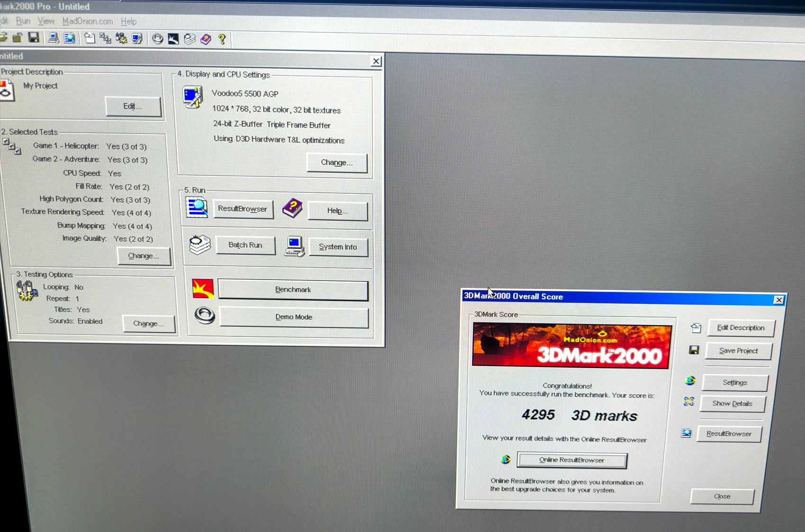Launch Demo Mode

pyautogui.click(x=294, y=317)
